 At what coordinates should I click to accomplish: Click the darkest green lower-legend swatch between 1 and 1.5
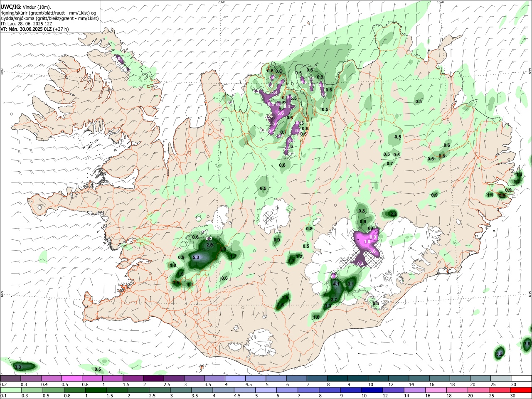click(x=96, y=390)
